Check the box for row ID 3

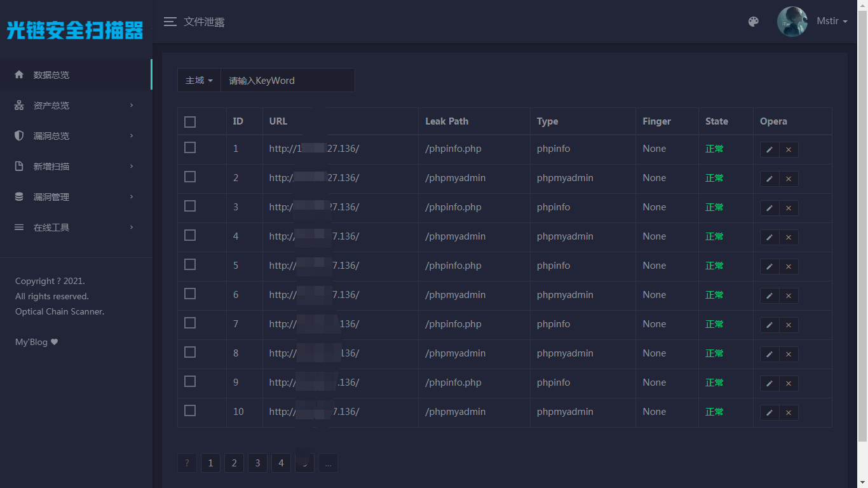pos(190,206)
